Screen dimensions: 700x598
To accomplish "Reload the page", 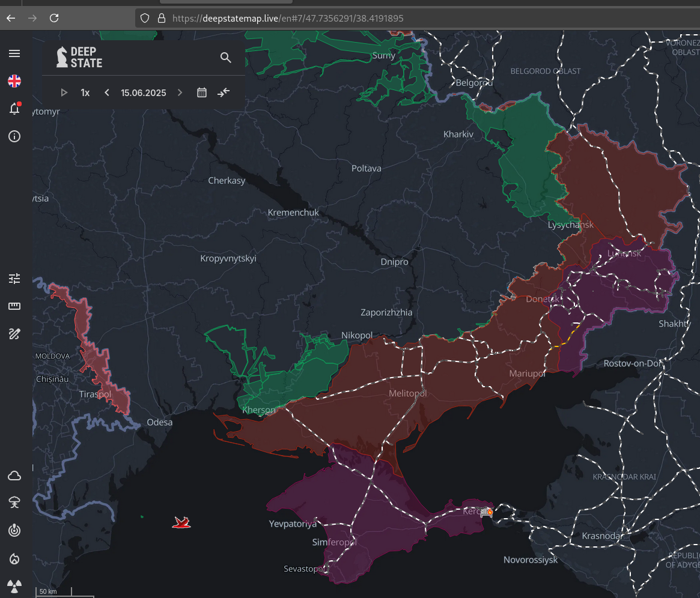I will 54,18.
